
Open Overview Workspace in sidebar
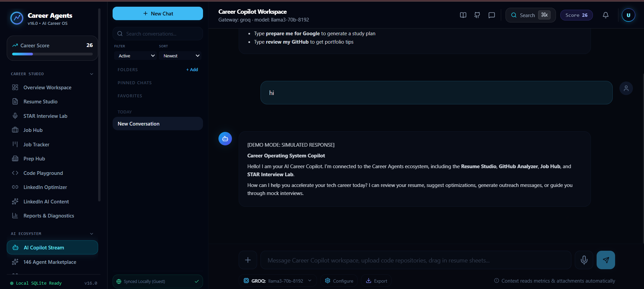tap(52, 87)
